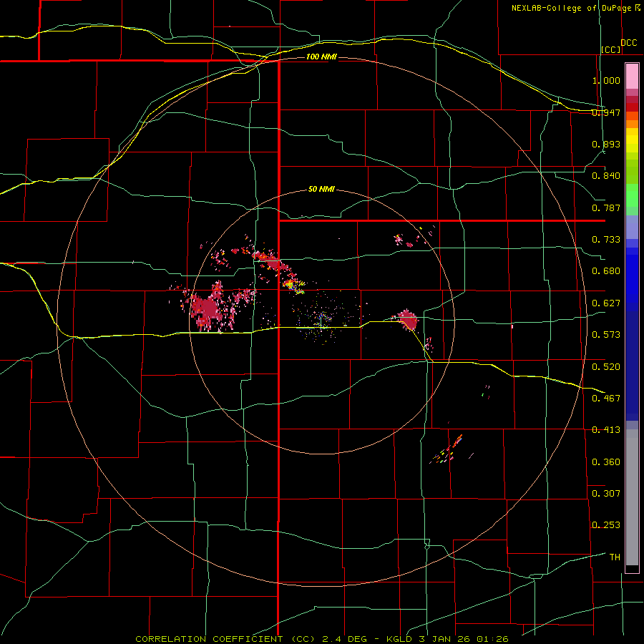
Task: Select the 0.360 color scale value
Action: (x=606, y=462)
